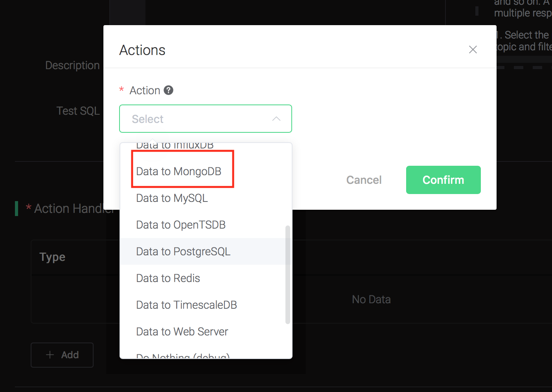Click the Action help question mark icon
This screenshot has height=392, width=552.
tap(168, 90)
